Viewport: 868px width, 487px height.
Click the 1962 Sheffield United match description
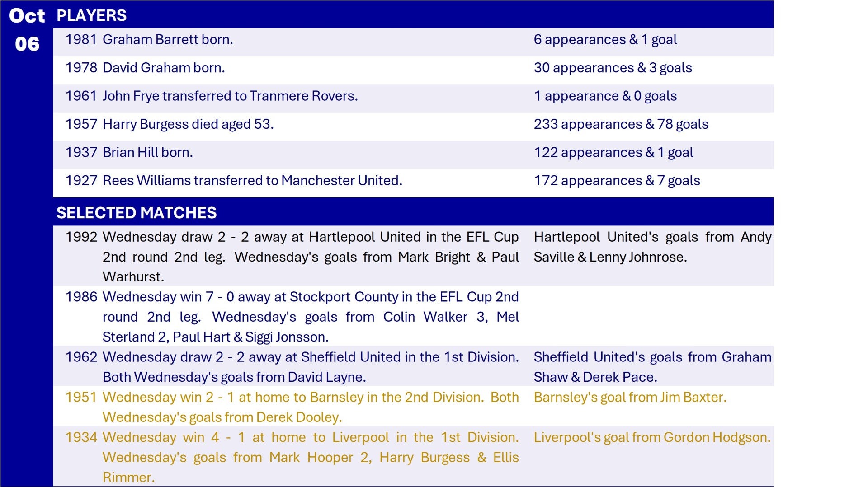tap(310, 367)
